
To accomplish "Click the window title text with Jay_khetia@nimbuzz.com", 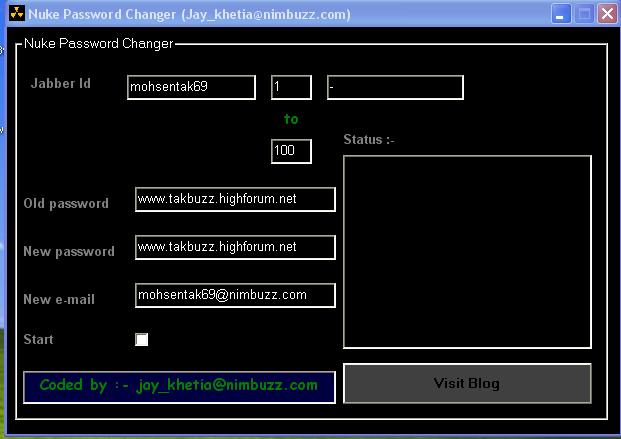I will pyautogui.click(x=189, y=14).
